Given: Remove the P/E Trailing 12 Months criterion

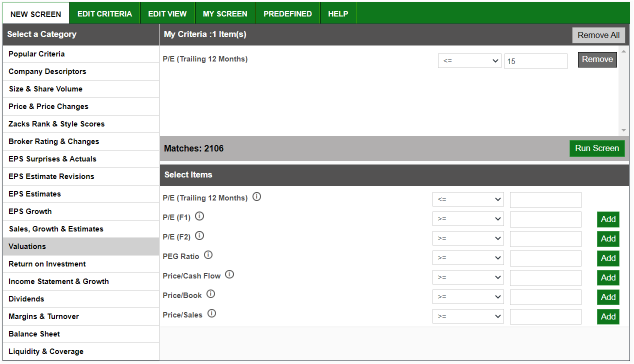Looking at the screenshot, I should click(x=597, y=59).
